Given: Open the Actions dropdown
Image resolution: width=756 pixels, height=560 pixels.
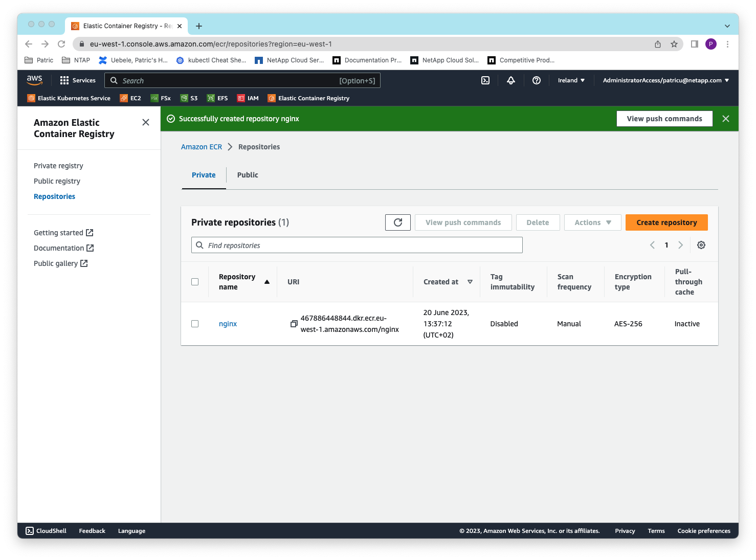Looking at the screenshot, I should pos(592,222).
